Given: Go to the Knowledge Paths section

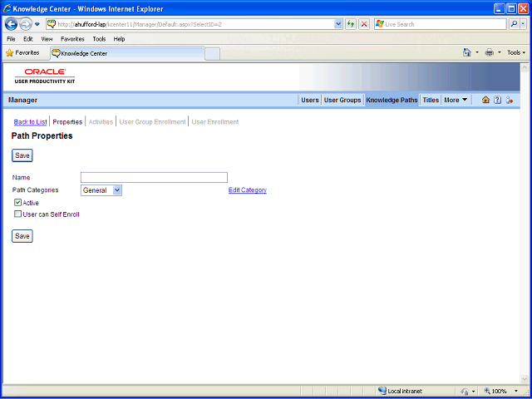Looking at the screenshot, I should pos(392,100).
